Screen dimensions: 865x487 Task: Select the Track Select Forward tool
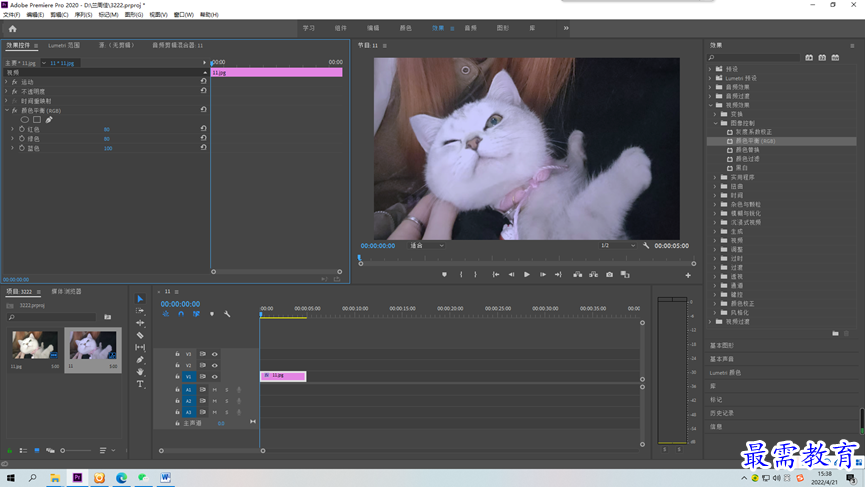tap(140, 311)
